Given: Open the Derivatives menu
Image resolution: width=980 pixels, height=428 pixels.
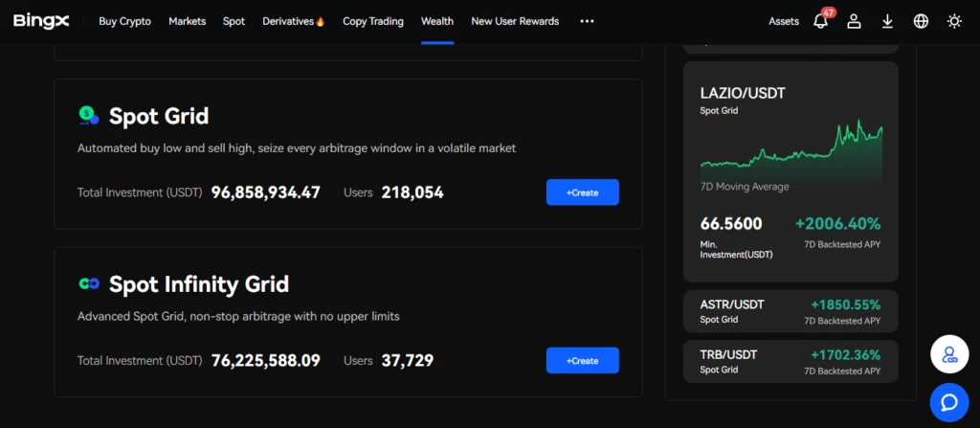Looking at the screenshot, I should tap(288, 21).
